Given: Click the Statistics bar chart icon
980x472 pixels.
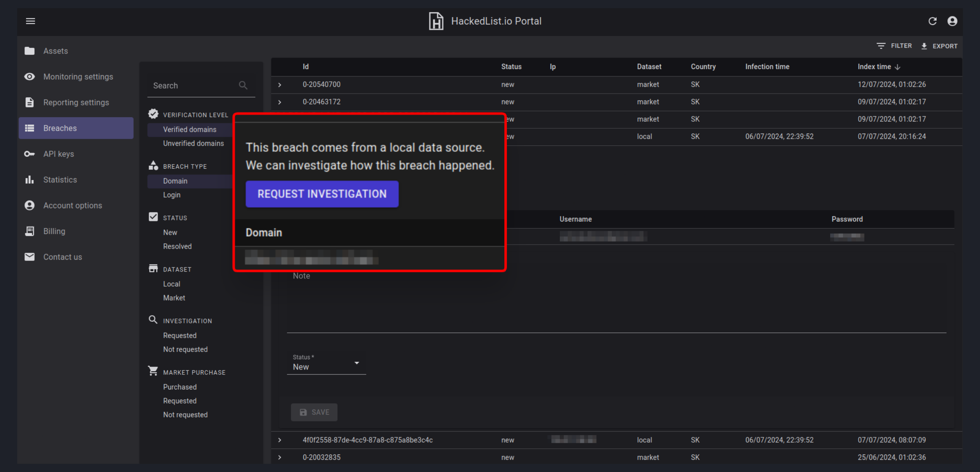Looking at the screenshot, I should [29, 179].
